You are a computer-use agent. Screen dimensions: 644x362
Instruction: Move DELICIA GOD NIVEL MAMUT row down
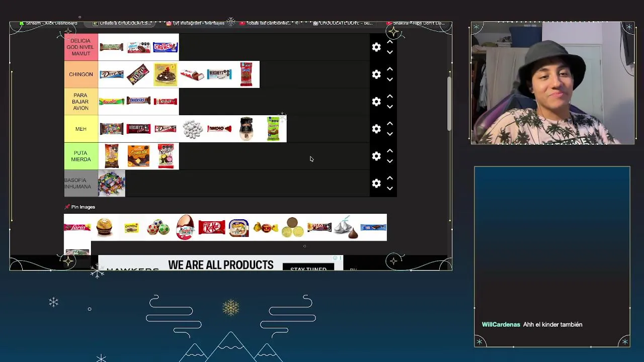(389, 52)
